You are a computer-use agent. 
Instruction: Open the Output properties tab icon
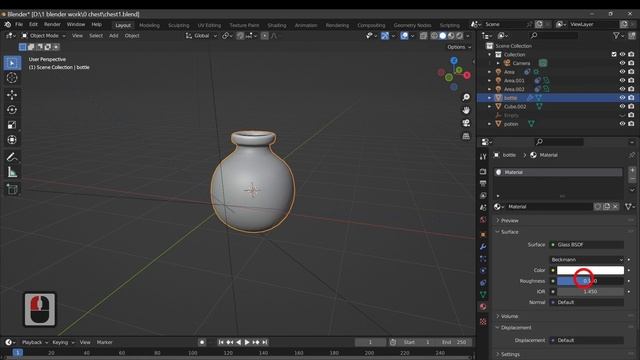pos(483,183)
